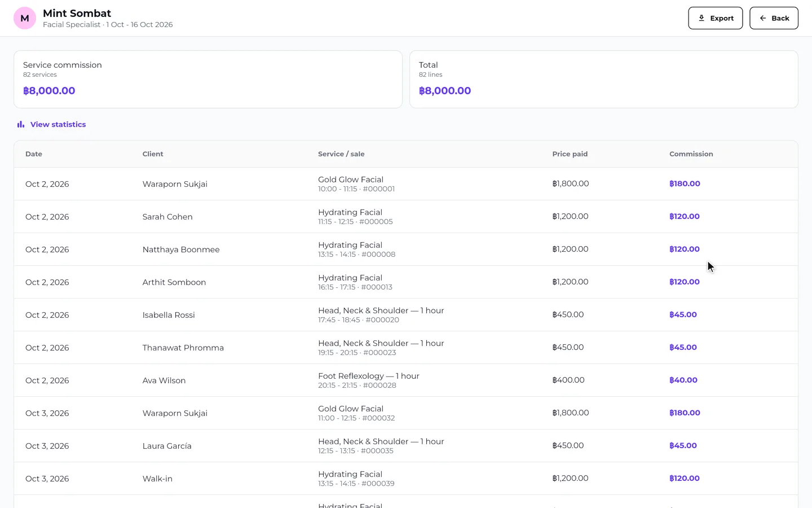Click the left arrow icon in Back
This screenshot has width=812, height=508.
(x=763, y=18)
